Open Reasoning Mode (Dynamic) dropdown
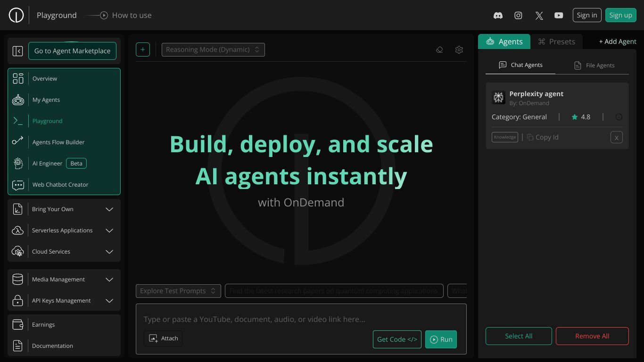 pos(213,49)
